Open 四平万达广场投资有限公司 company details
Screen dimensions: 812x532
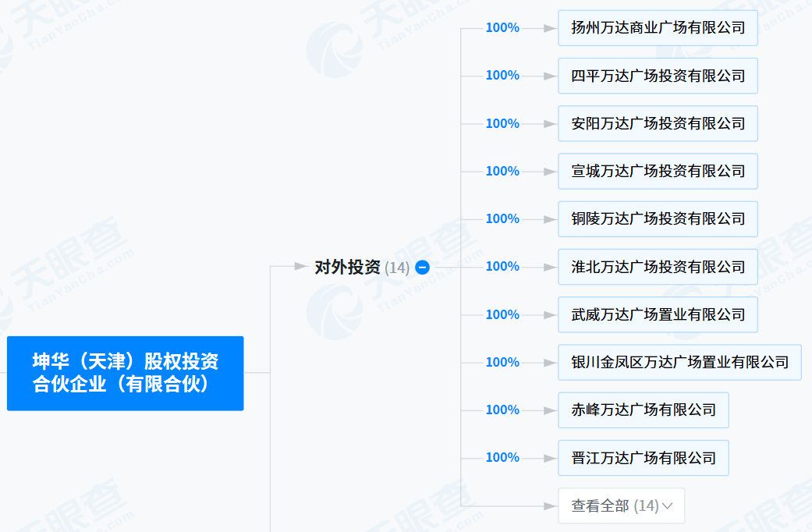[x=658, y=76]
